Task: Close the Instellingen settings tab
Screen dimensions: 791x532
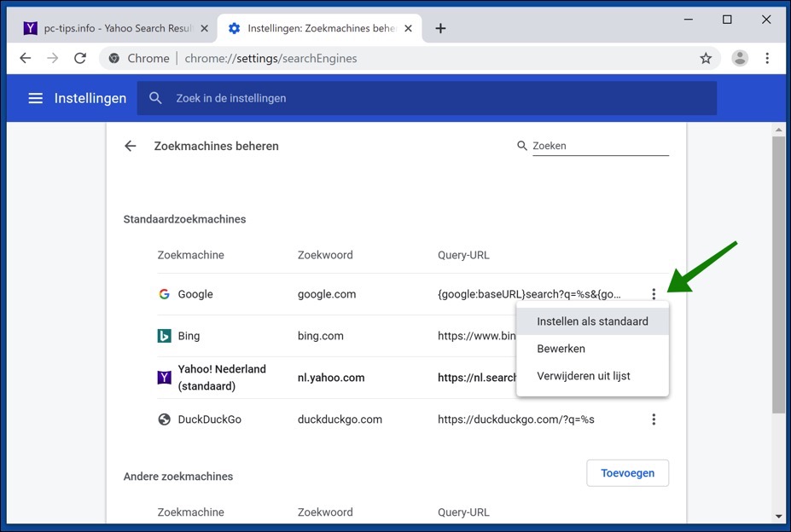Action: coord(408,28)
